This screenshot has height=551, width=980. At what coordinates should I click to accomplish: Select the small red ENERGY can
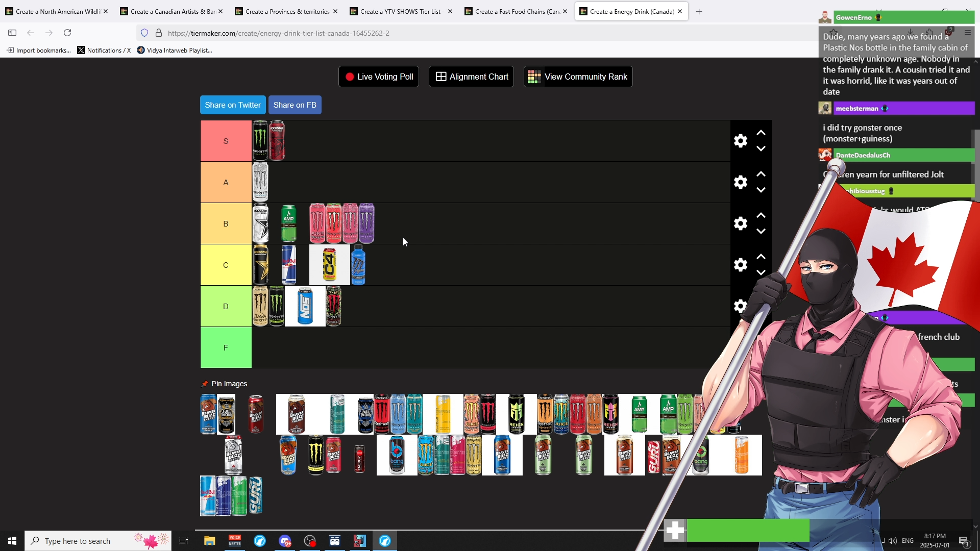[359, 459]
